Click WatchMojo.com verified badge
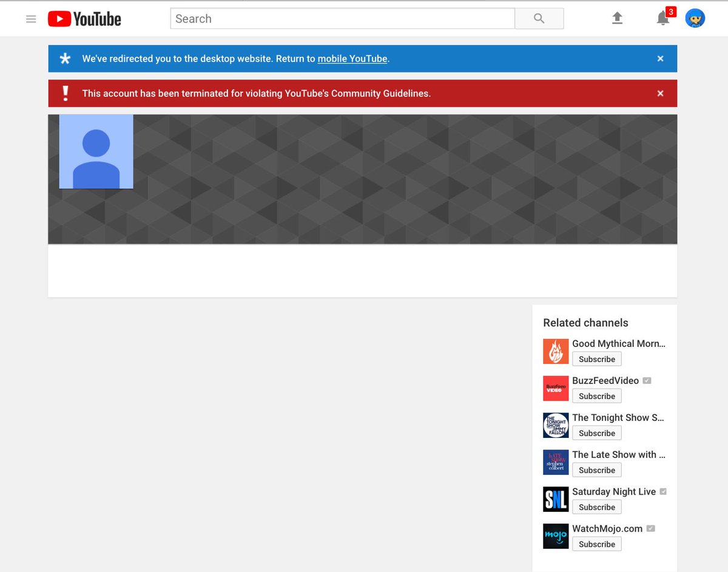Viewport: 728px width, 572px height. pos(650,528)
